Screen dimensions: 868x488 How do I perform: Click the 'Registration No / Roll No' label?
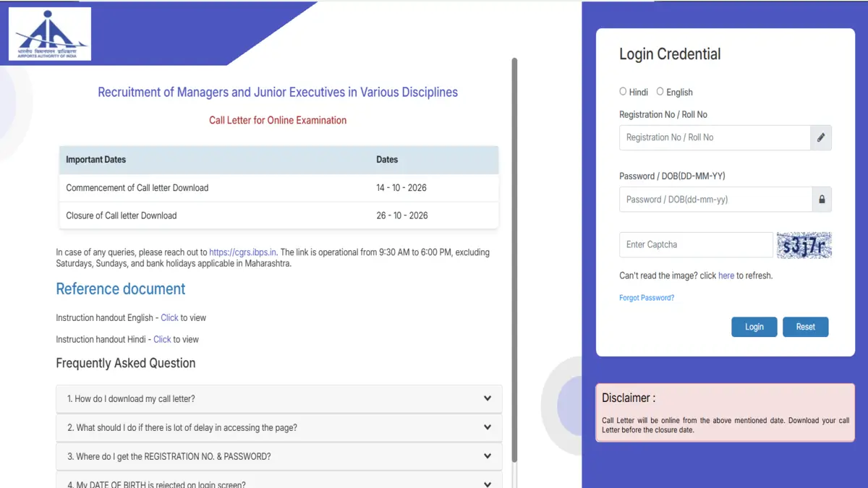pyautogui.click(x=663, y=115)
